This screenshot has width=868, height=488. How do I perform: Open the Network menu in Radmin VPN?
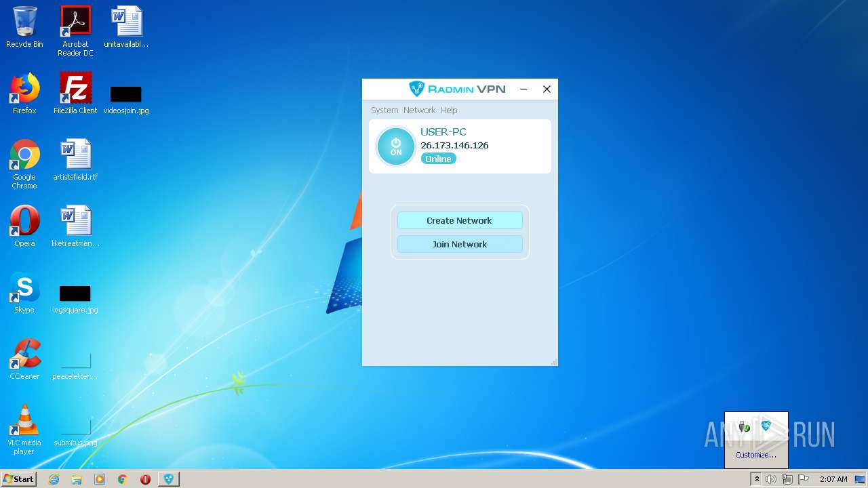pos(419,110)
